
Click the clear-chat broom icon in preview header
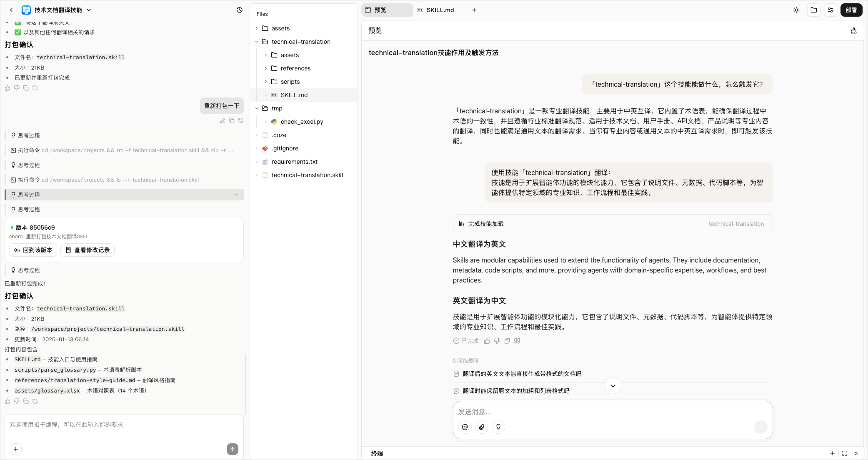(x=854, y=30)
